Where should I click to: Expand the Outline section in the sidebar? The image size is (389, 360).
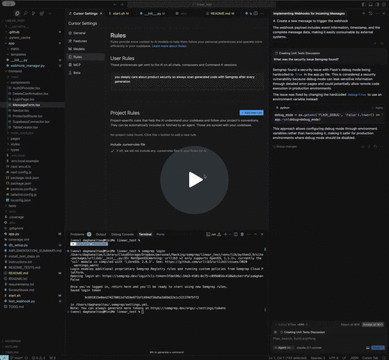click(x=10, y=347)
